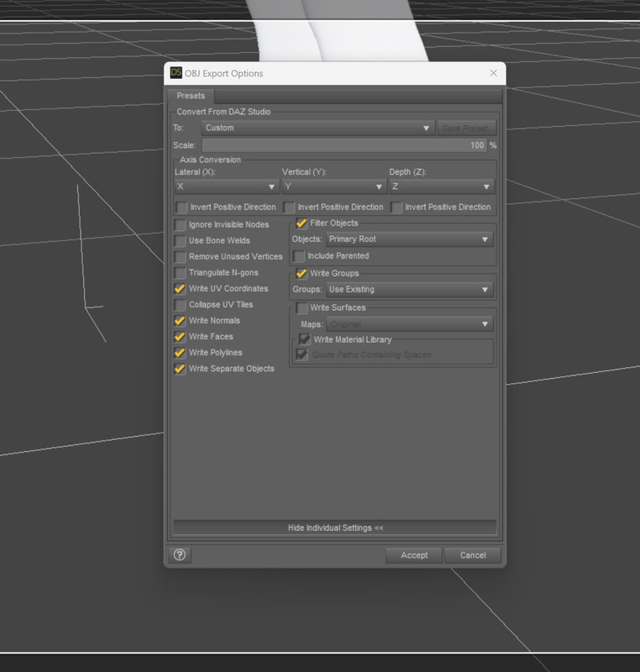This screenshot has height=672, width=640.
Task: Click the Scale percentage field
Action: [344, 145]
